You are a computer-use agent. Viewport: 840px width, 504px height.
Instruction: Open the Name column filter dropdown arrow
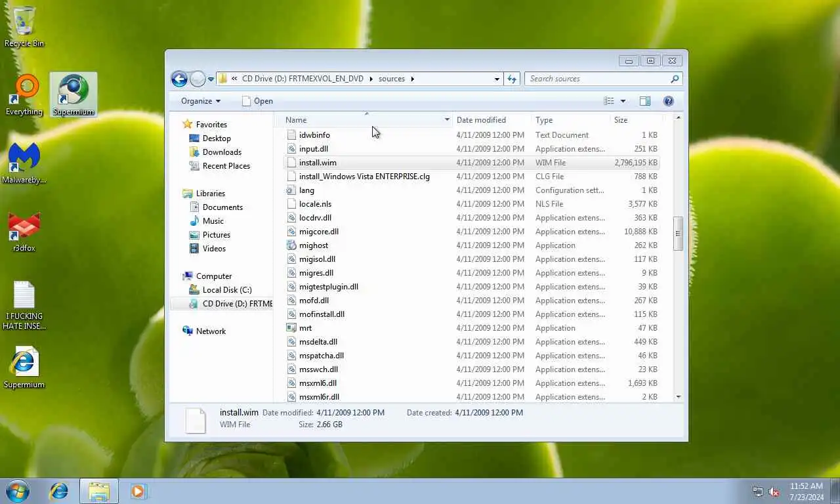click(x=447, y=120)
